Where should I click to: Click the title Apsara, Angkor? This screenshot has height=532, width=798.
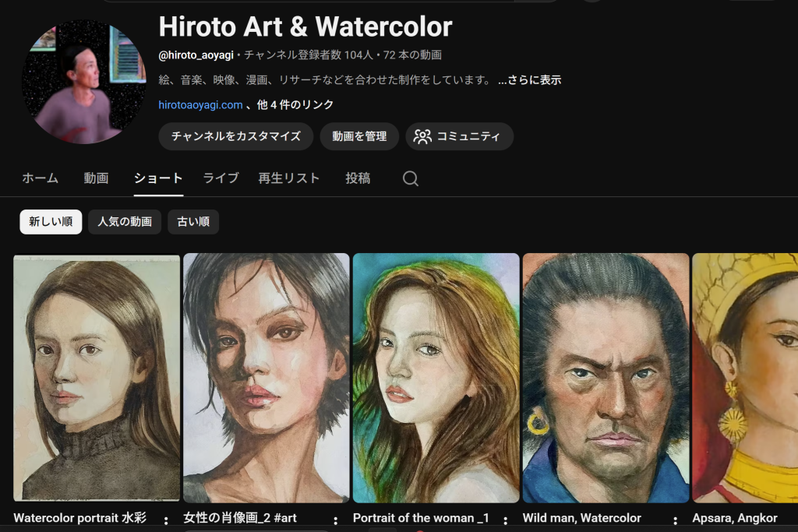[735, 518]
